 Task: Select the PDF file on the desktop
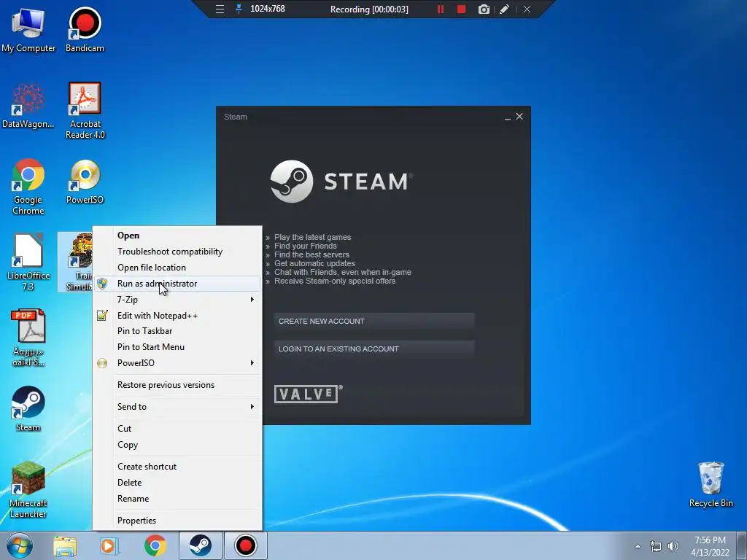coord(28,338)
